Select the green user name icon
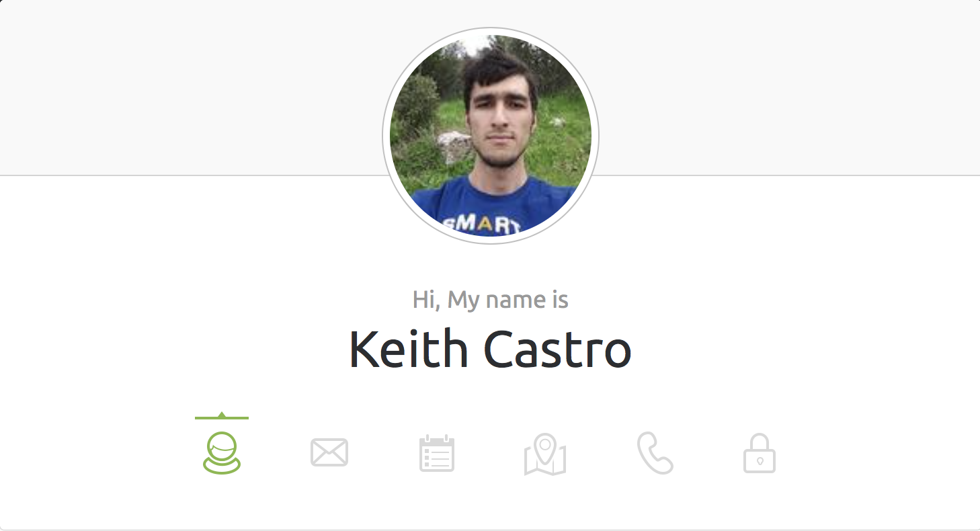This screenshot has height=531, width=980. 222,453
